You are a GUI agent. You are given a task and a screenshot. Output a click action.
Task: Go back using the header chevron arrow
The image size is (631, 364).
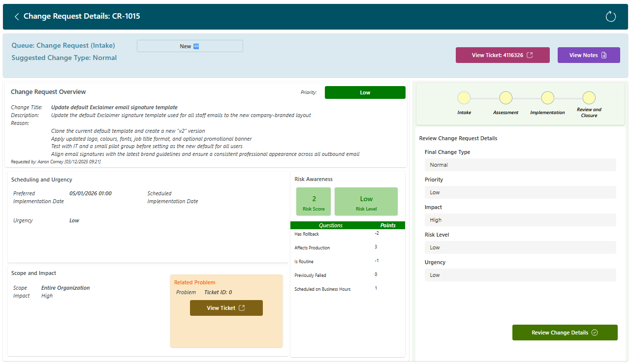[17, 17]
